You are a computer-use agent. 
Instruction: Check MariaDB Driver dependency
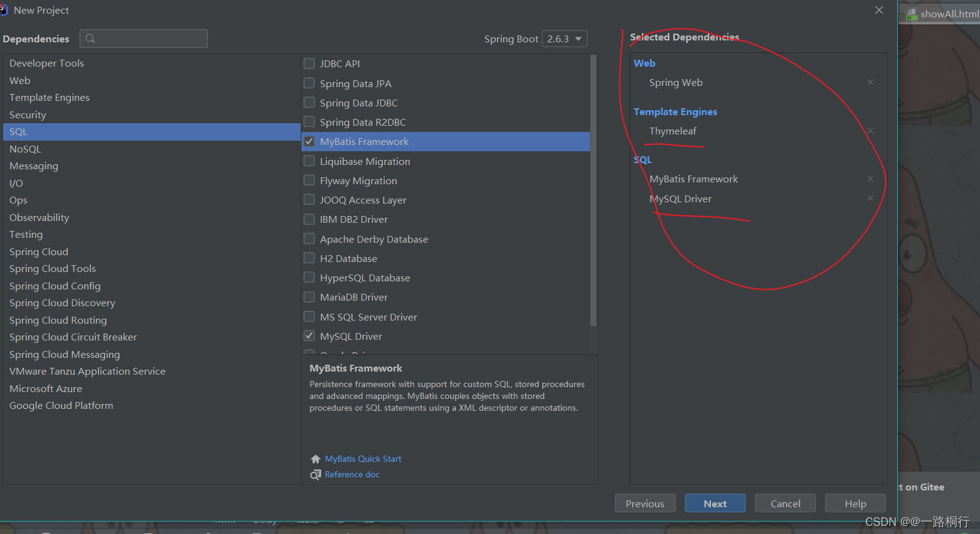[x=309, y=297]
